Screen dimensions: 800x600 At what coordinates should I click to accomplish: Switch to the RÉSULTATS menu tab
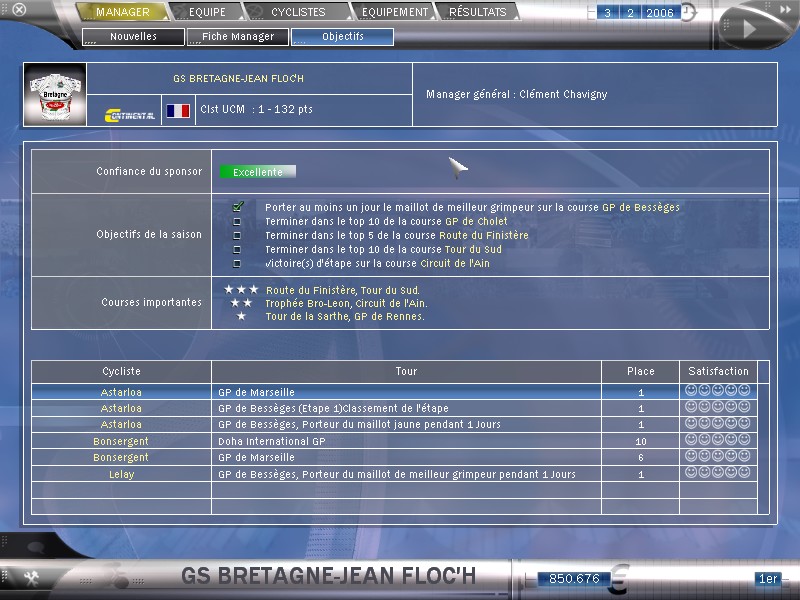(477, 12)
